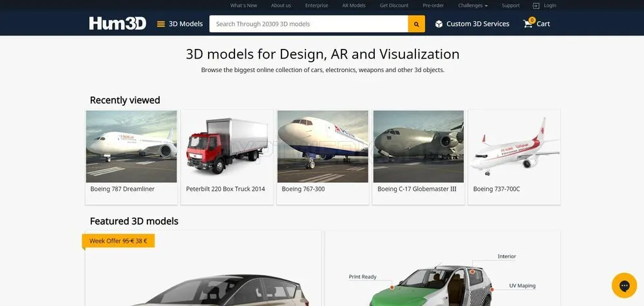Open the What's New page
The image size is (644, 306).
point(243,6)
